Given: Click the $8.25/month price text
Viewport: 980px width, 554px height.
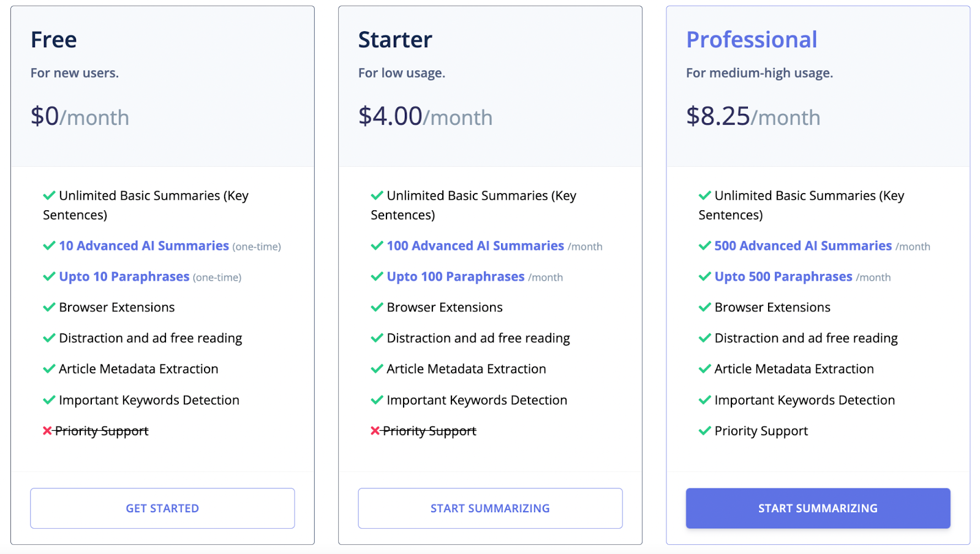Looking at the screenshot, I should tap(753, 116).
